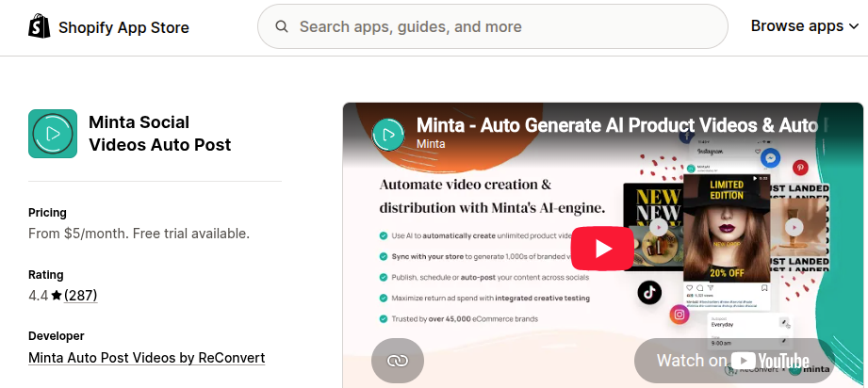868x388 pixels.
Task: Copy the video link with the chain icon
Action: coord(398,361)
